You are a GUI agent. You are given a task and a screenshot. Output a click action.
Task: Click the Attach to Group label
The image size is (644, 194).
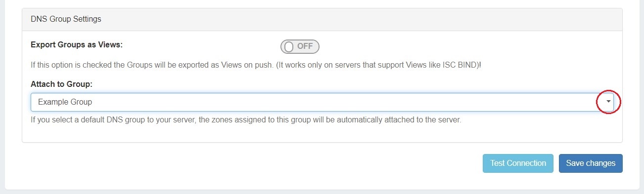pyautogui.click(x=62, y=84)
